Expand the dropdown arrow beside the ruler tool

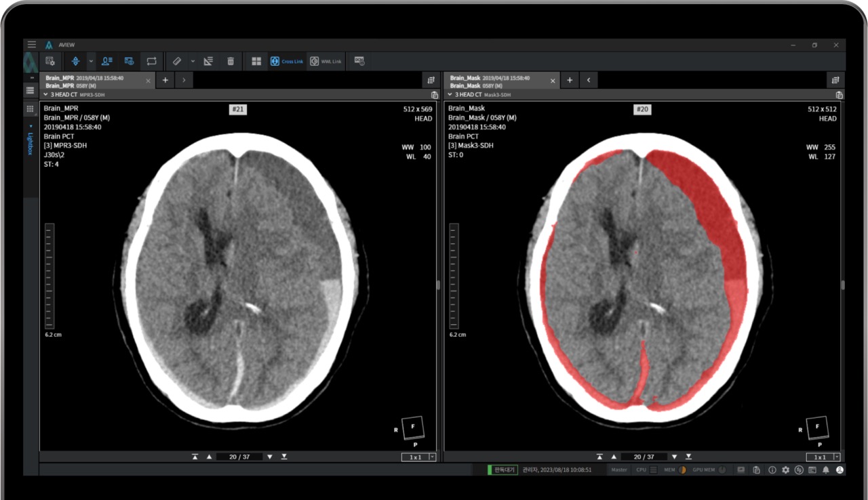pos(193,61)
